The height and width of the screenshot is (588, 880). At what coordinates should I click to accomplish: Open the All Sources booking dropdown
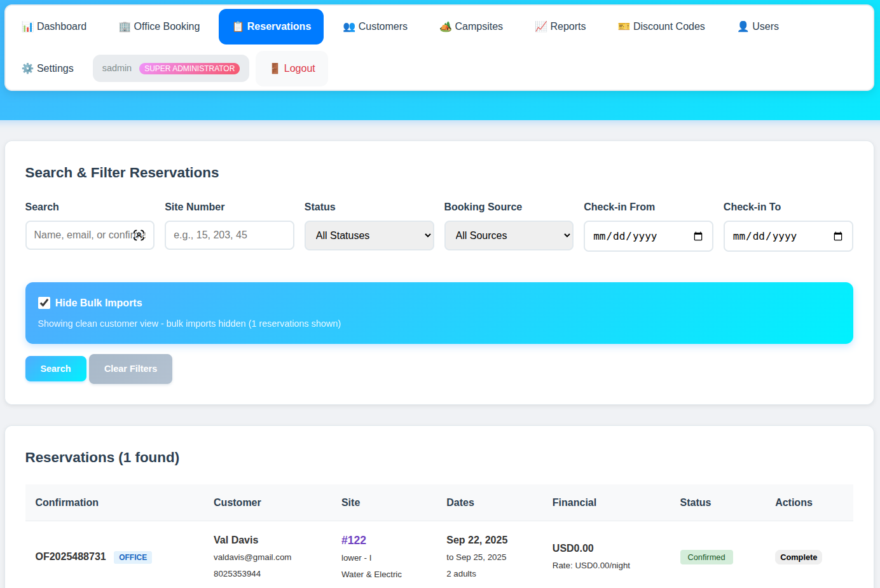click(509, 236)
